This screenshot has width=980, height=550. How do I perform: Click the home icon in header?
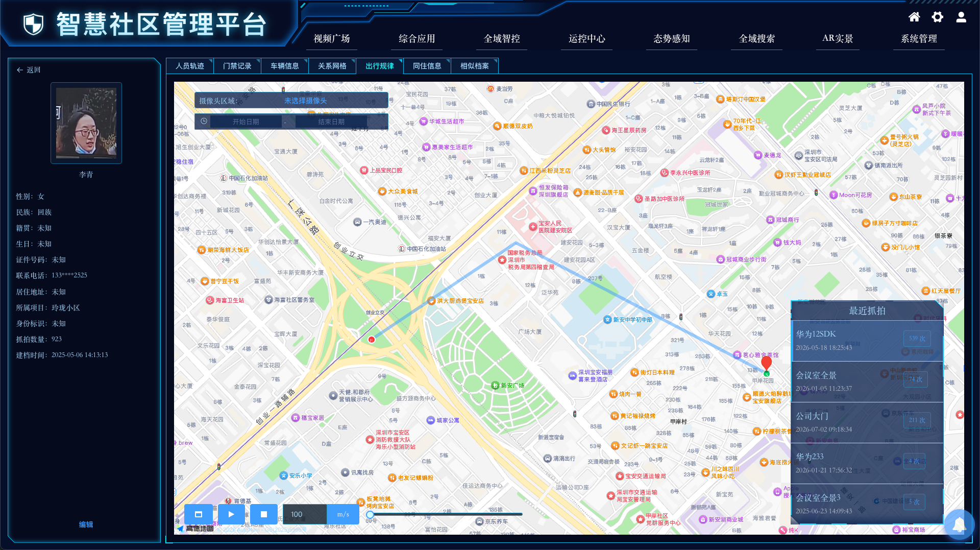tap(914, 17)
